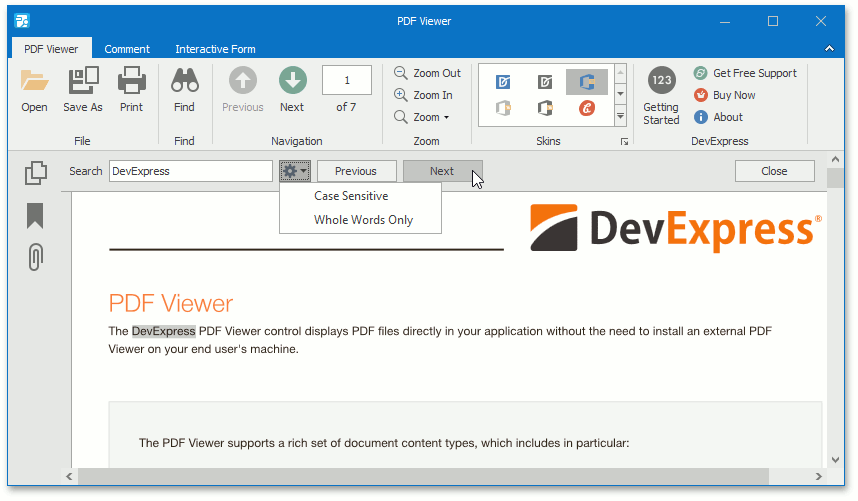This screenshot has width=858, height=501.
Task: Show page thumbnails in the side panel
Action: pos(36,173)
